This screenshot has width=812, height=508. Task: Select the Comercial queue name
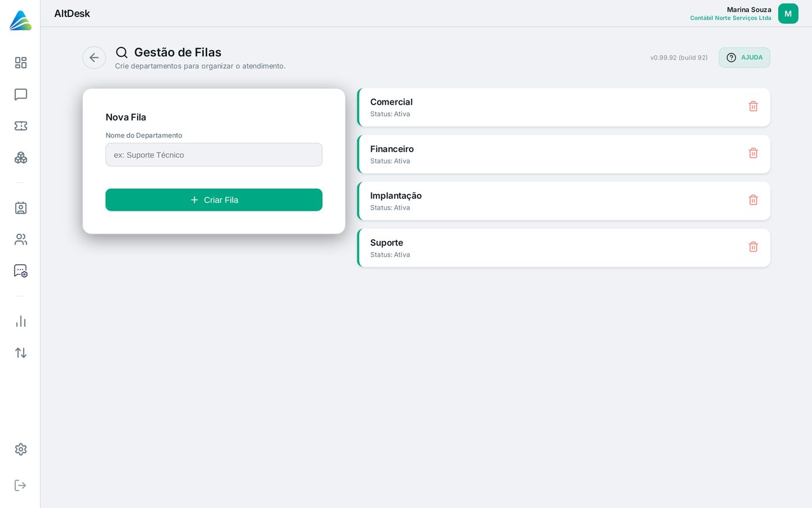click(x=391, y=102)
